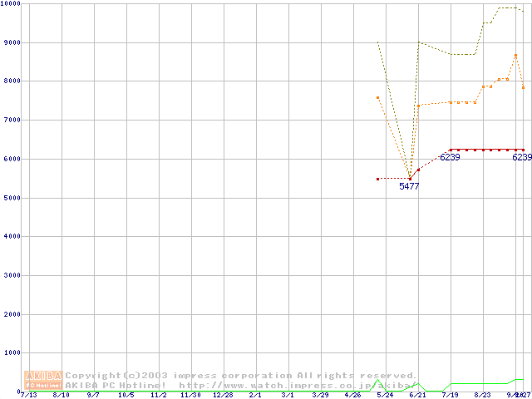Click the first red data point at left
This screenshot has width=532, height=399.
pyautogui.click(x=377, y=179)
